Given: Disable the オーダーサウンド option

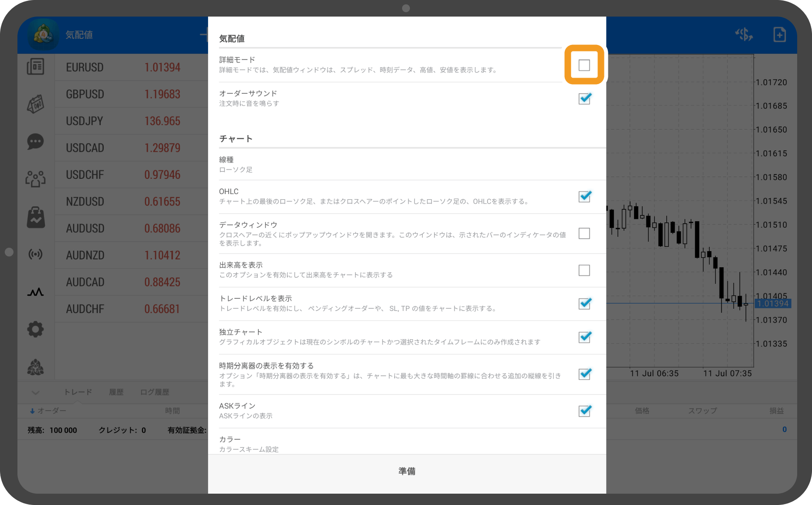Looking at the screenshot, I should [584, 99].
